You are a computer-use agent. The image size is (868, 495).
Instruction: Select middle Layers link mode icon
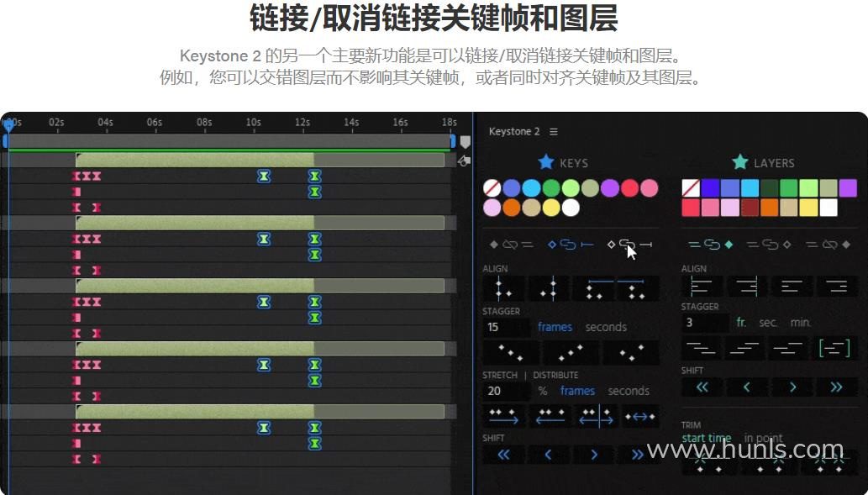click(x=768, y=245)
